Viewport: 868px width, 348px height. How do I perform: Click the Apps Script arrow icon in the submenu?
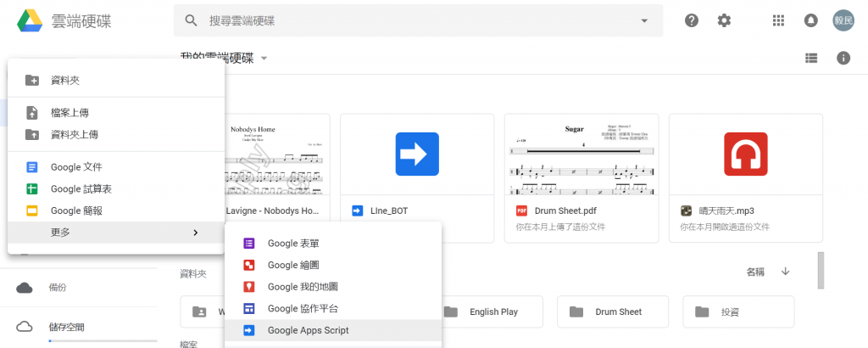pos(248,330)
